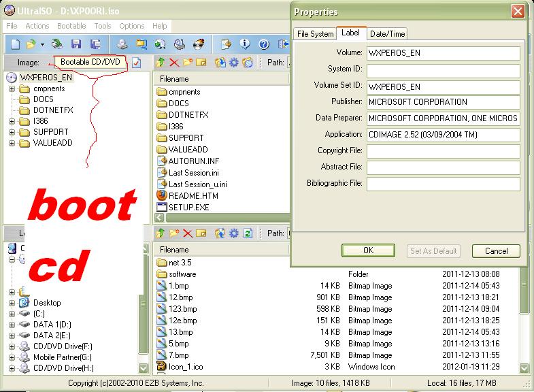Click the New Folder icon in the image pane toolbar
534x392 pixels.
click(188, 63)
